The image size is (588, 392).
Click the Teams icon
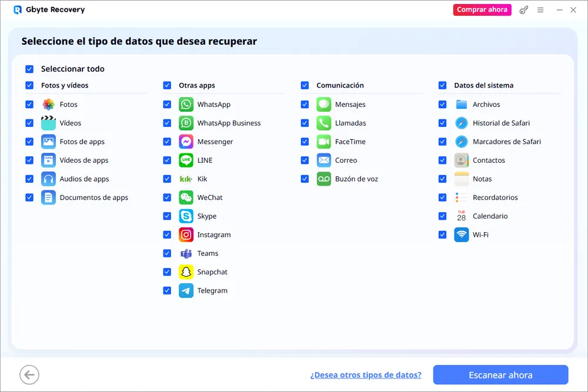186,253
